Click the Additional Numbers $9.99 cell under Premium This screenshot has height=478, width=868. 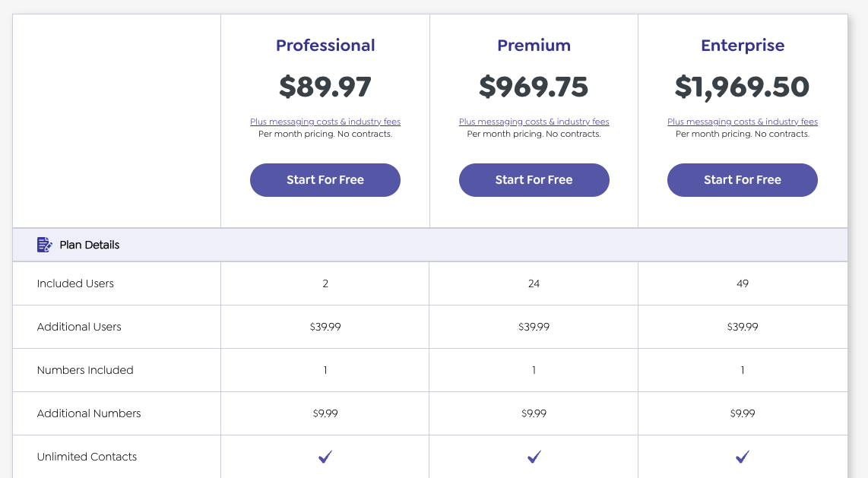pyautogui.click(x=534, y=413)
